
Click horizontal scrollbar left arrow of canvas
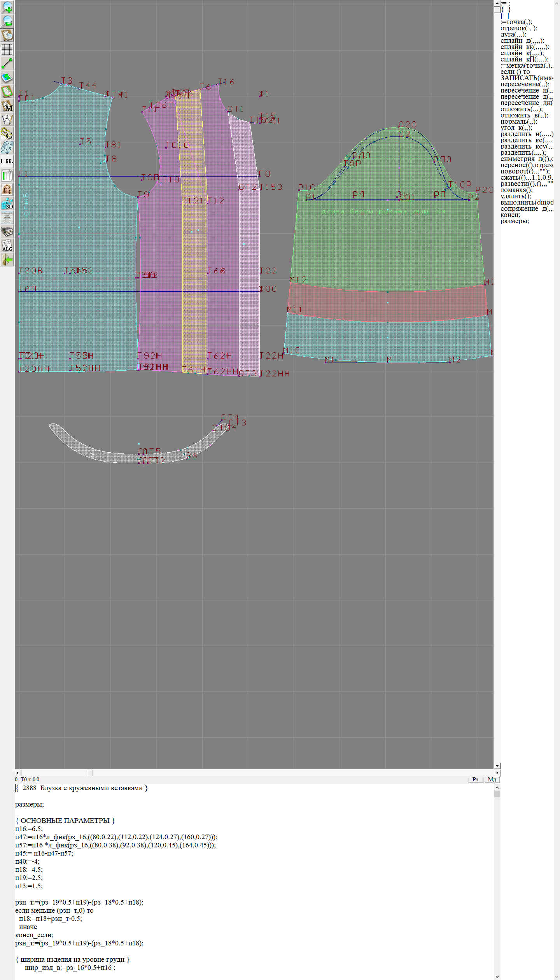(x=17, y=772)
